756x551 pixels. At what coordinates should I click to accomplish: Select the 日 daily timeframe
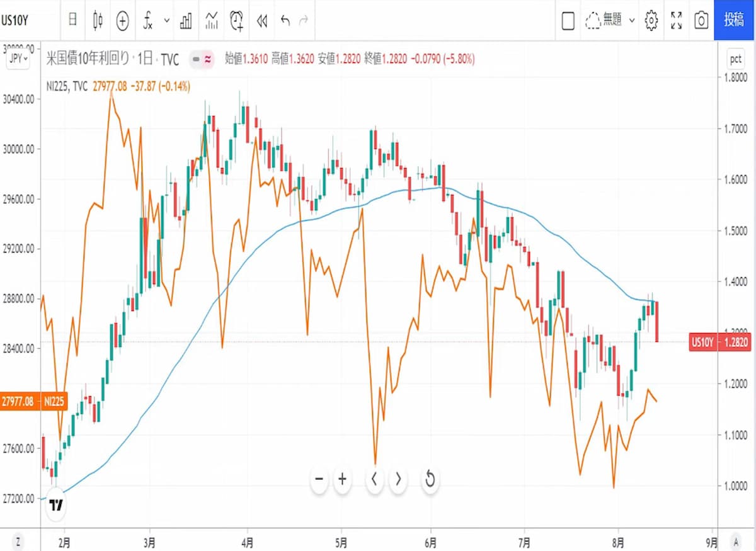coord(72,20)
